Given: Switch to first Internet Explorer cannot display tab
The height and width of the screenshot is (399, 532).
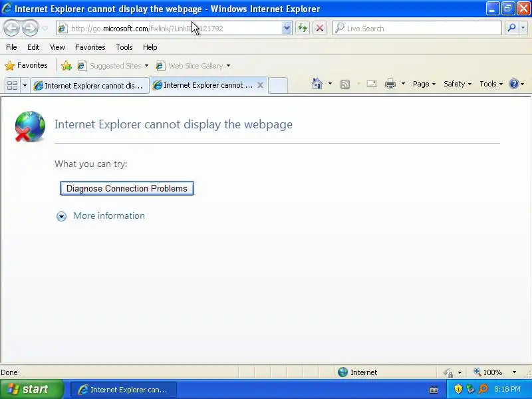Looking at the screenshot, I should click(90, 86).
